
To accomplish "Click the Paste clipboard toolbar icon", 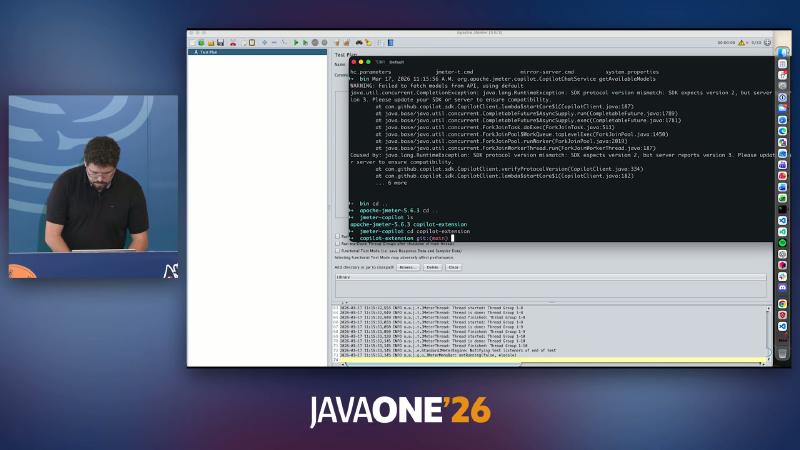I will point(252,43).
